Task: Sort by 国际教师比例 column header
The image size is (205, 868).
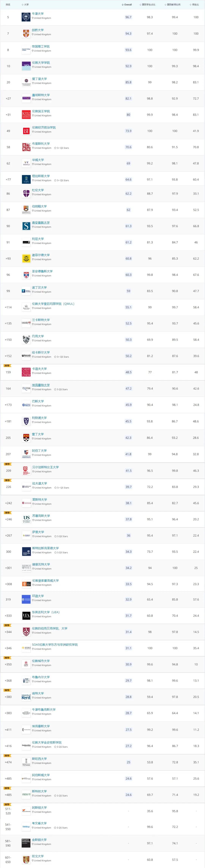Action: coord(172,5)
